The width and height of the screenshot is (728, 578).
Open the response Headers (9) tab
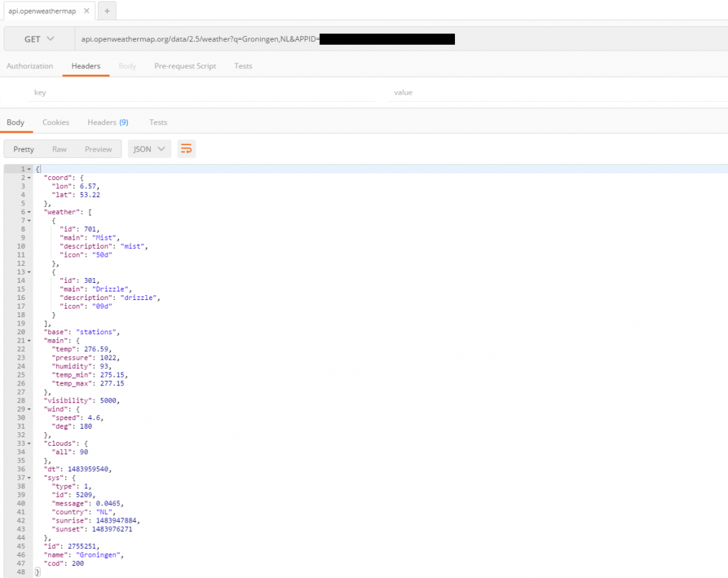[107, 122]
